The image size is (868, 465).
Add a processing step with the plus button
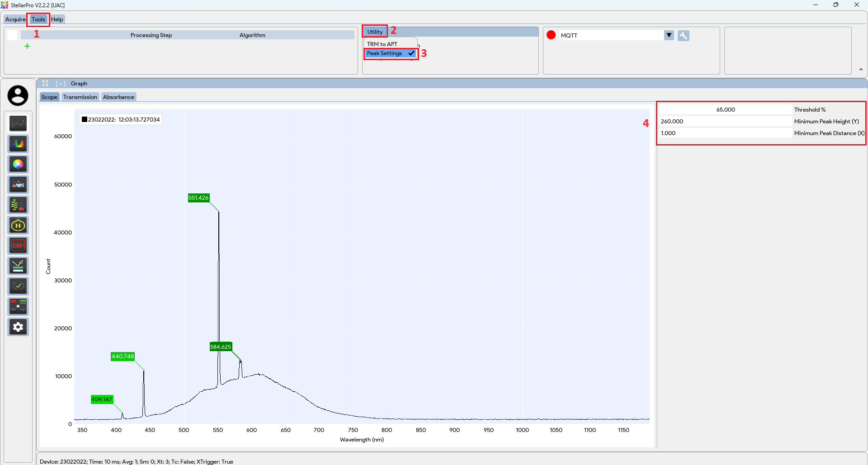27,46
